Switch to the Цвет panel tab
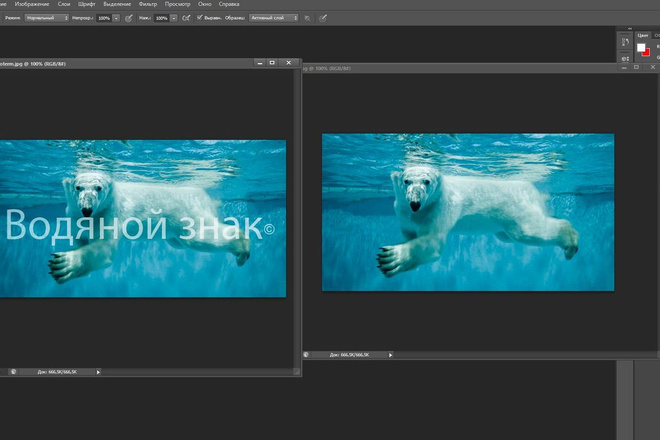Image resolution: width=660 pixels, height=440 pixels. pyautogui.click(x=643, y=35)
